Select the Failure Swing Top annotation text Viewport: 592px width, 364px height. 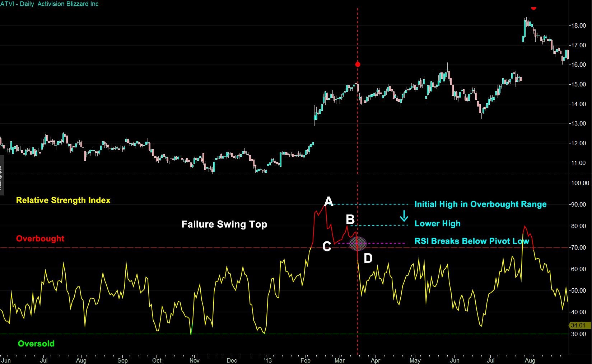[x=224, y=224]
